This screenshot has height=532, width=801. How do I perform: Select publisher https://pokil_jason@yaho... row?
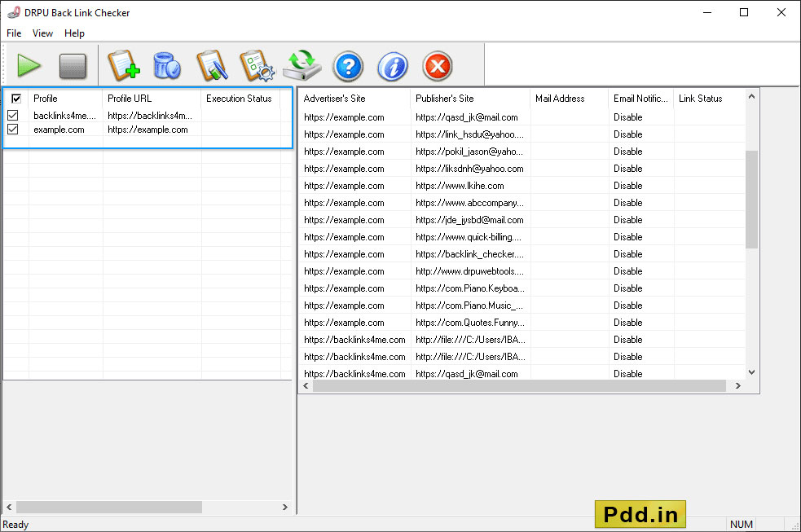tap(469, 152)
